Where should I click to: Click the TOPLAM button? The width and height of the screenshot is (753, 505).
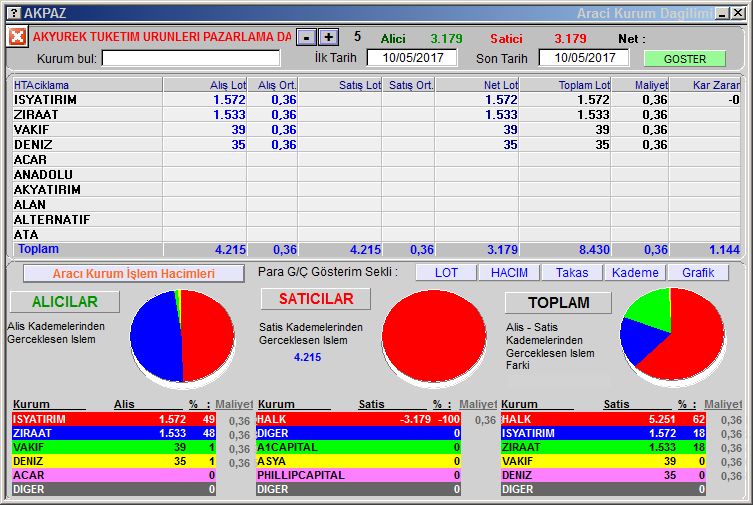click(x=558, y=302)
